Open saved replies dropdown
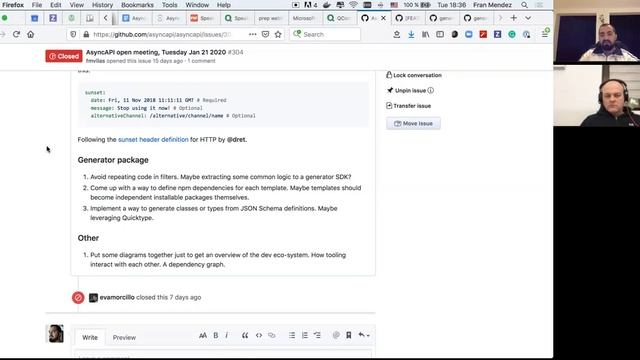 pyautogui.click(x=364, y=336)
